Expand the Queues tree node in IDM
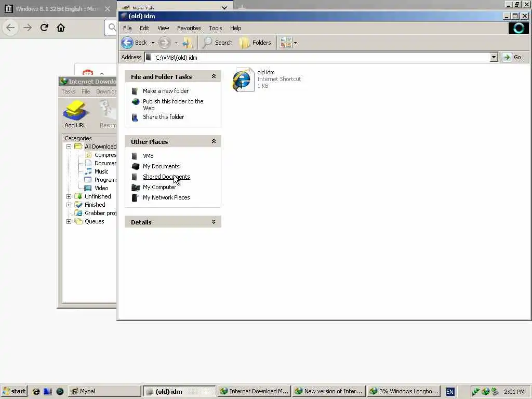 [69, 221]
